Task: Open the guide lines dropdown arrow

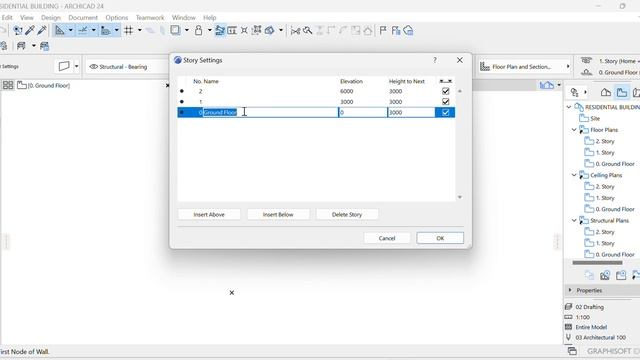Action: coord(71,30)
